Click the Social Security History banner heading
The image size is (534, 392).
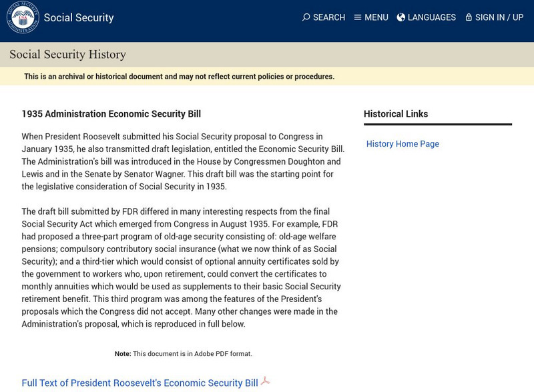tap(67, 55)
